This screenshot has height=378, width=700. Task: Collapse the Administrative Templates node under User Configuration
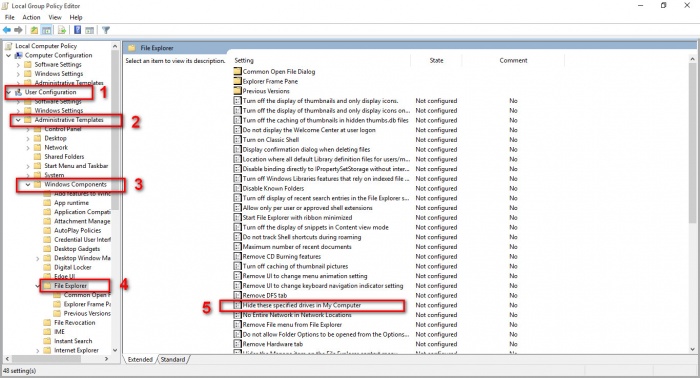pyautogui.click(x=18, y=120)
